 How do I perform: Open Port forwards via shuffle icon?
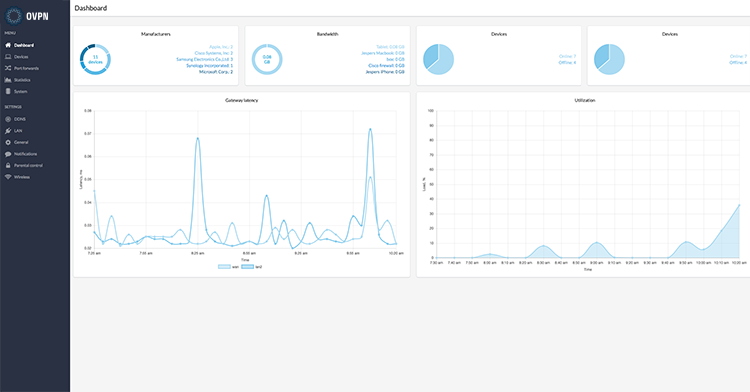click(8, 68)
